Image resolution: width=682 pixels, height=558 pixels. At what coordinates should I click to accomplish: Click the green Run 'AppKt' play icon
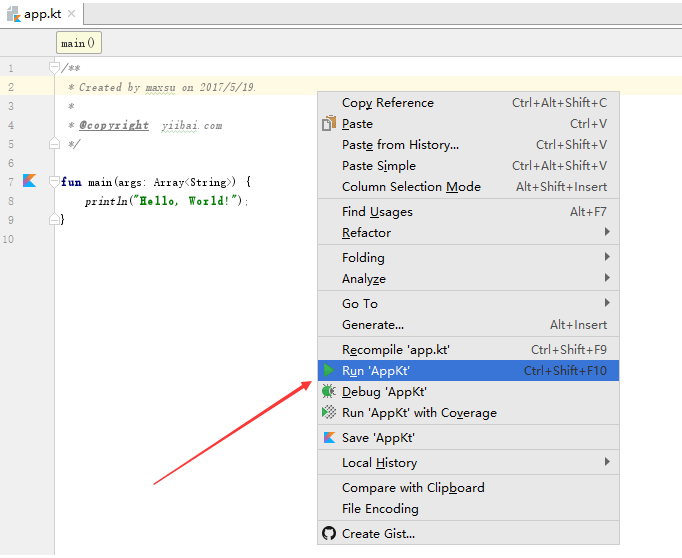[x=329, y=371]
